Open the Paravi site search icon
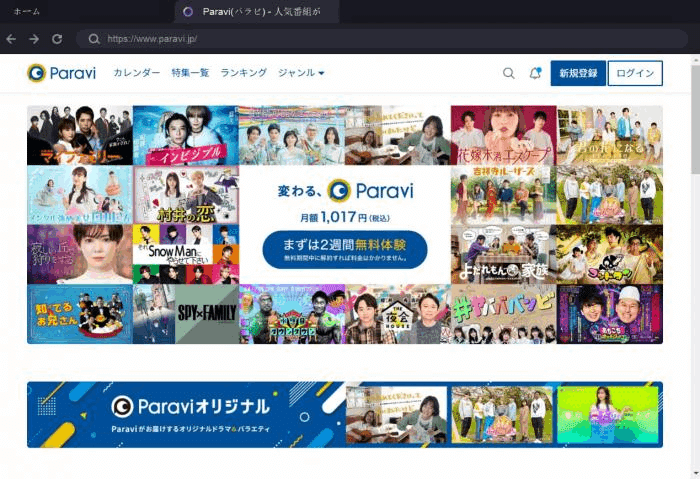 [508, 73]
